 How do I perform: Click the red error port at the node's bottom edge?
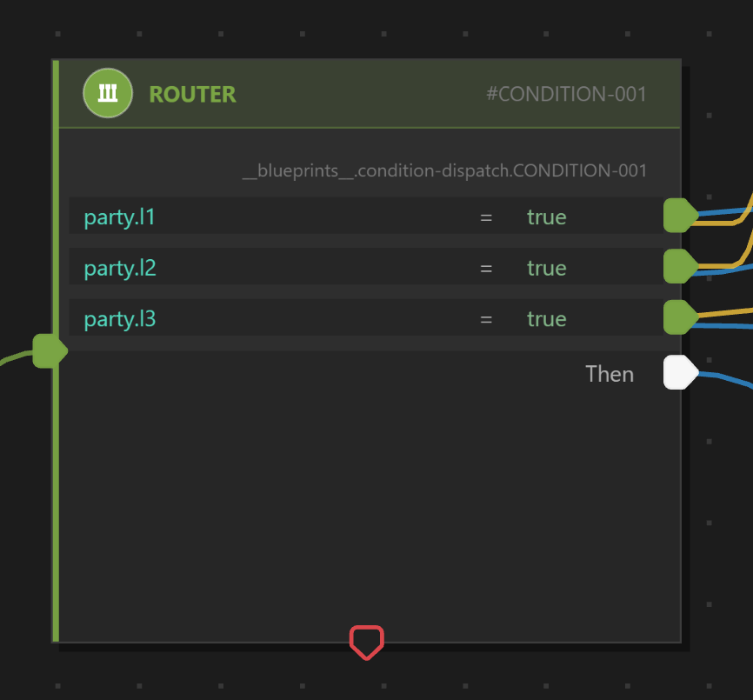point(366,643)
